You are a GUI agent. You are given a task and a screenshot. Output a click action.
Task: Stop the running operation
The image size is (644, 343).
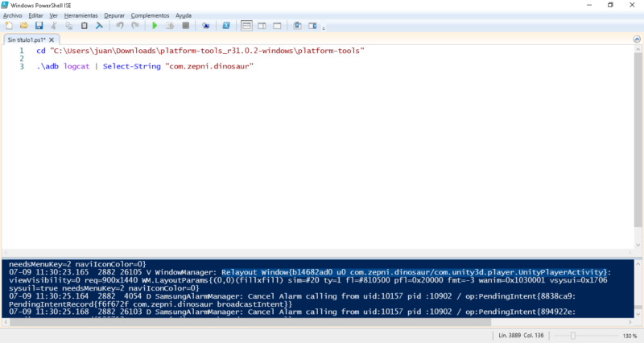click(x=186, y=26)
